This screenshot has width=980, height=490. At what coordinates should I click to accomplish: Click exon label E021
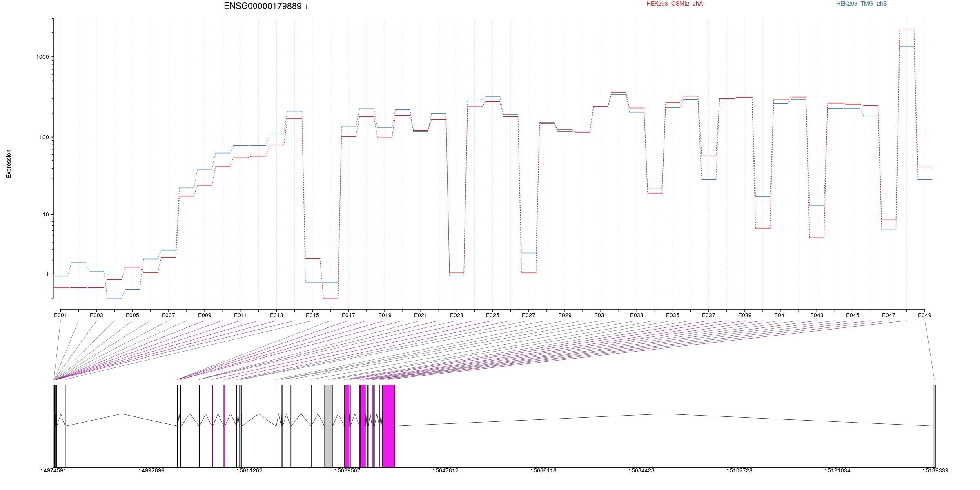[x=421, y=315]
